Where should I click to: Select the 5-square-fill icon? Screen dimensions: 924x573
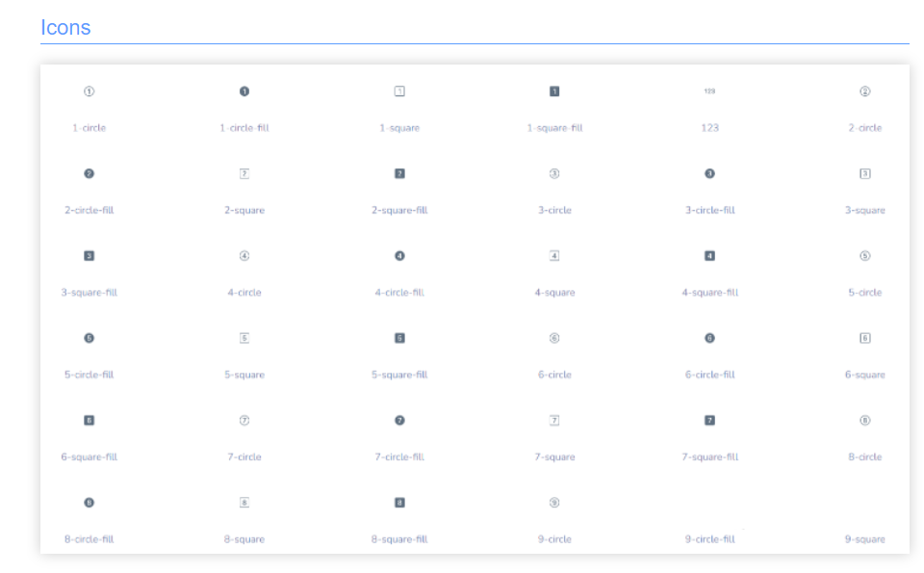[399, 338]
